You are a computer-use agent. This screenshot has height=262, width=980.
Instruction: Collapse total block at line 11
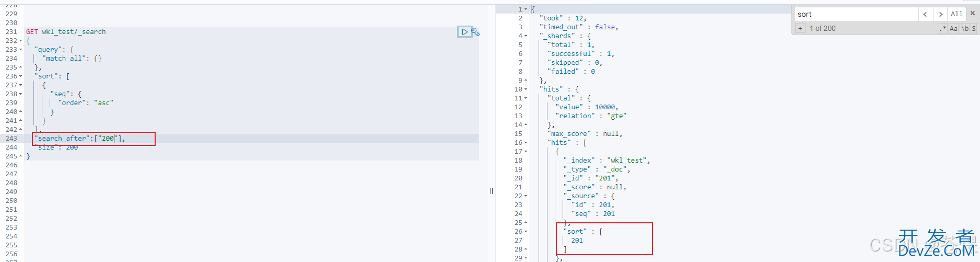click(x=526, y=98)
